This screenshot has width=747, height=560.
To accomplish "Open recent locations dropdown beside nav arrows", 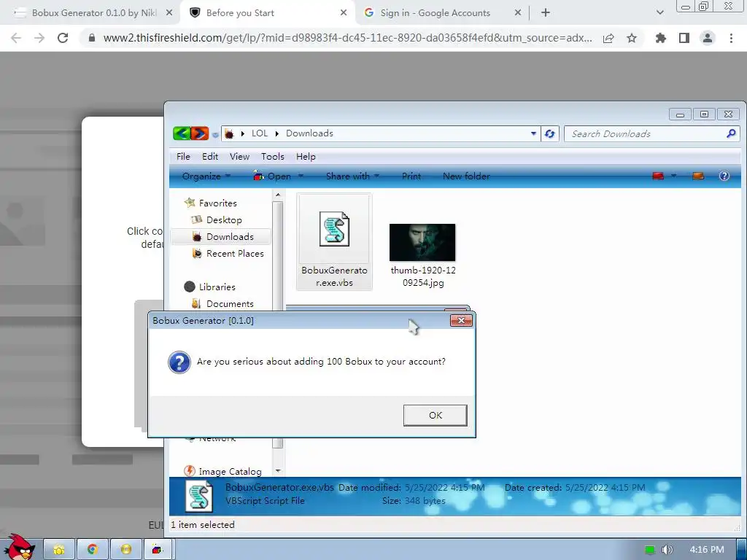I will point(215,135).
